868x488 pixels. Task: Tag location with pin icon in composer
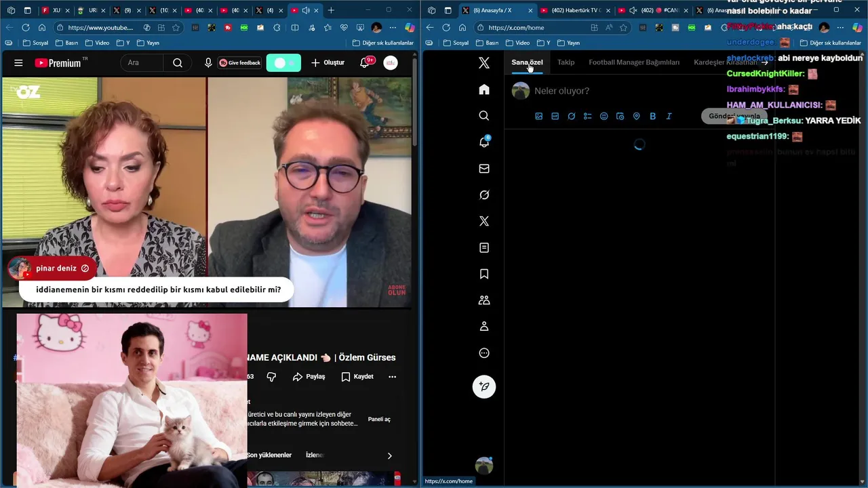tap(637, 117)
